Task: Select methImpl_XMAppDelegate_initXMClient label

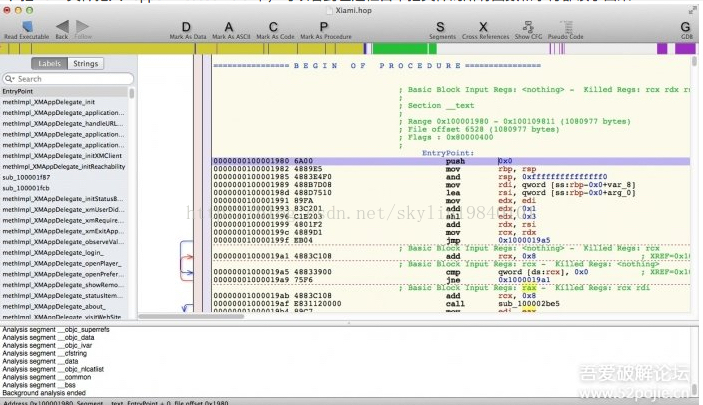Action: 64,156
